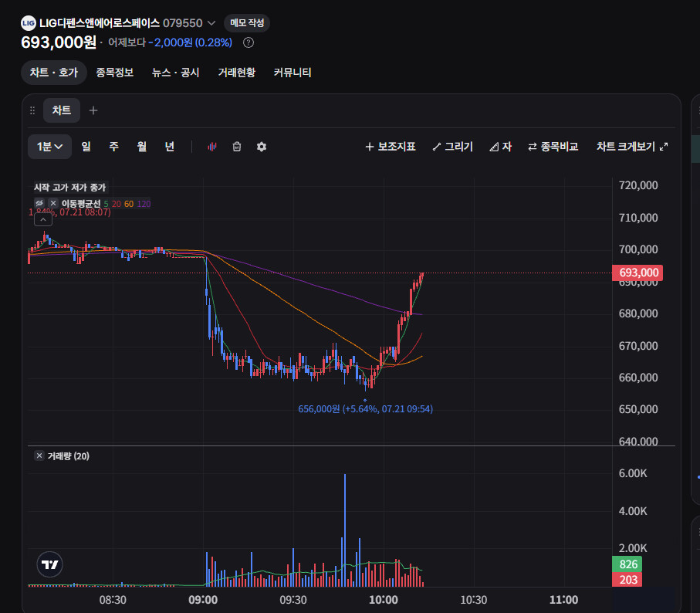Toggle moving average visibility eye icon
Viewport: 700px width, 613px height.
[x=39, y=203]
